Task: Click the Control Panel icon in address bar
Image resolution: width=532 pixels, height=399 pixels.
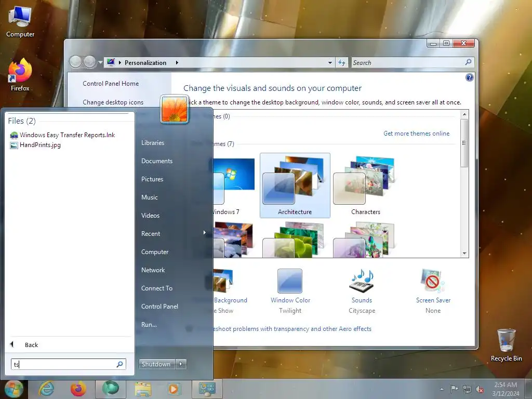Action: [111, 62]
